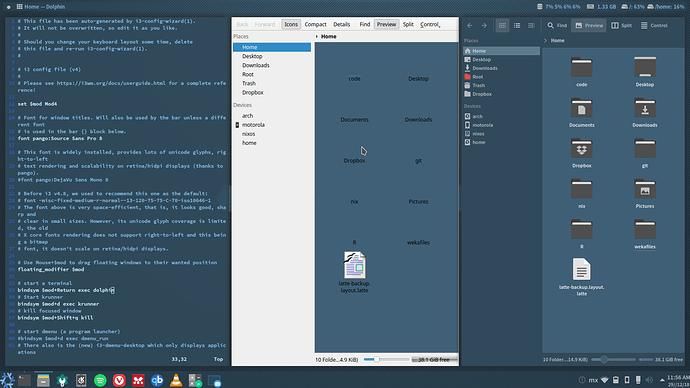
Task: Toggle Preview in the right Dolphin toolbar
Action: tap(589, 26)
